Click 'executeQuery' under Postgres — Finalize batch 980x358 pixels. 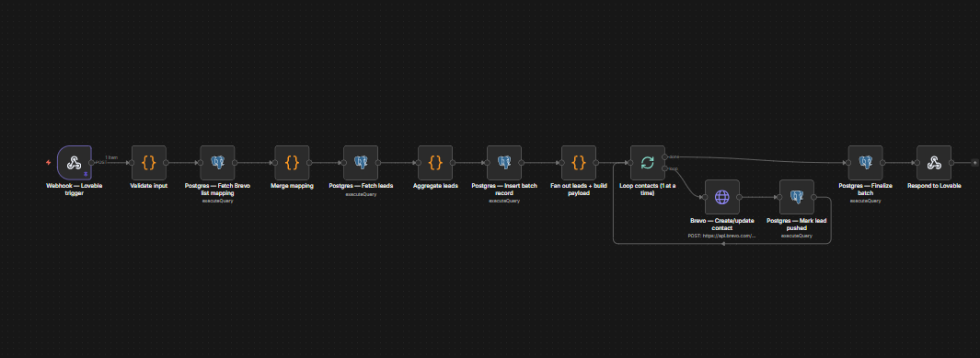(866, 201)
